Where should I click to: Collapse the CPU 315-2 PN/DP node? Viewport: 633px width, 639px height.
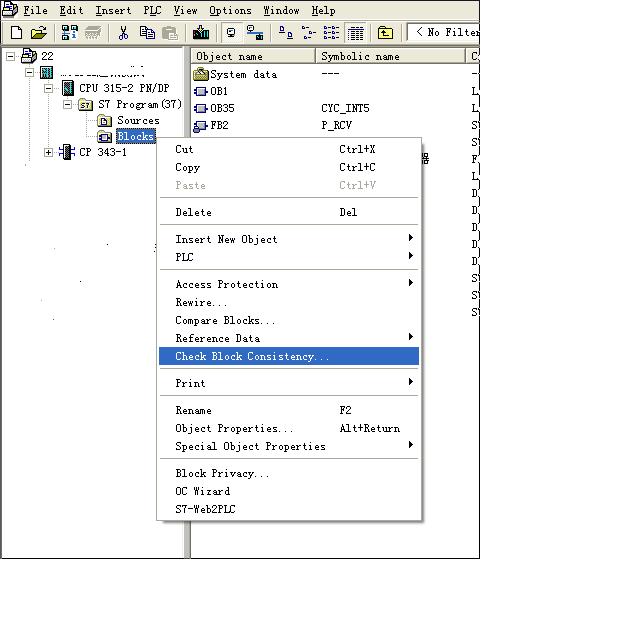pos(49,88)
